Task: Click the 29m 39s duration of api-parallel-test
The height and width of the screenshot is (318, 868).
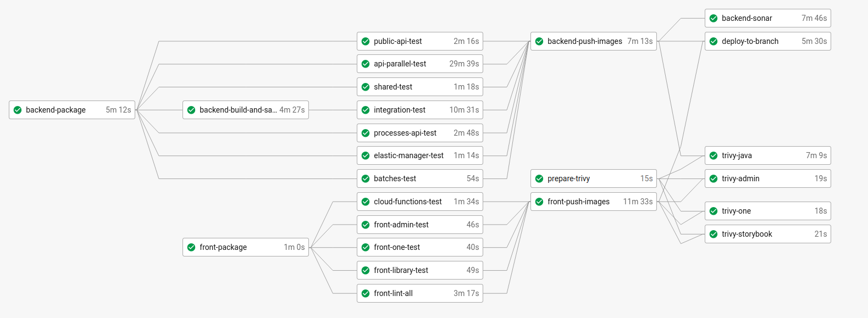Action: pyautogui.click(x=464, y=64)
